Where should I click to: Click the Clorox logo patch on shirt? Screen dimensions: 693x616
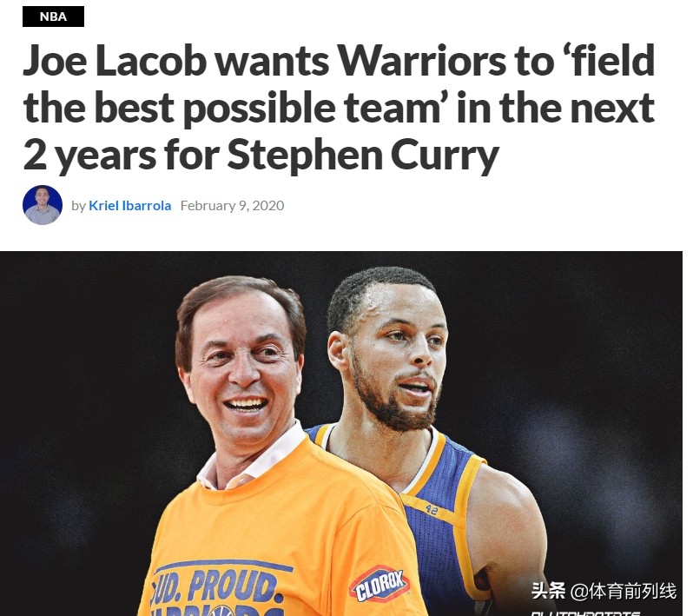[x=379, y=585]
